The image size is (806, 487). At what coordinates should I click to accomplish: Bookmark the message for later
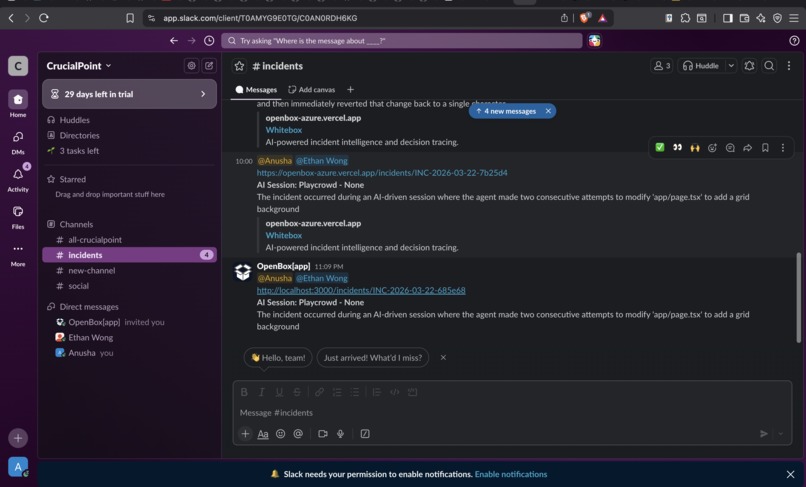pos(765,148)
